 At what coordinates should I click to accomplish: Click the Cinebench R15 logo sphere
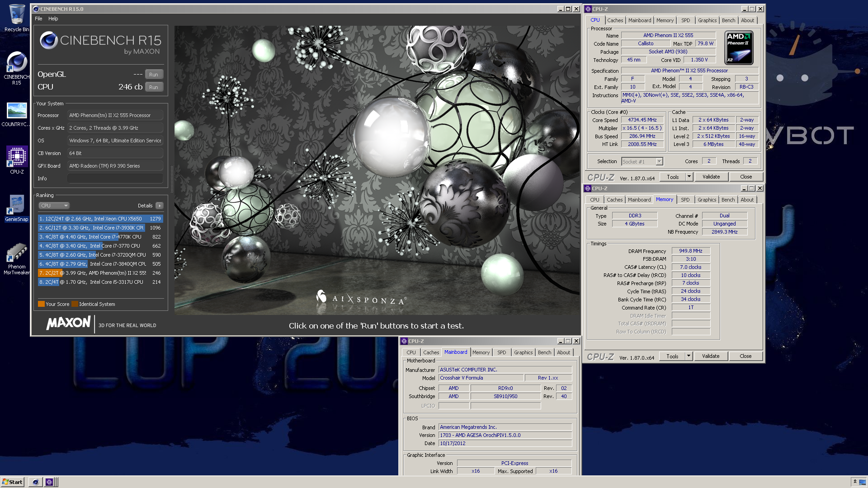click(x=49, y=40)
